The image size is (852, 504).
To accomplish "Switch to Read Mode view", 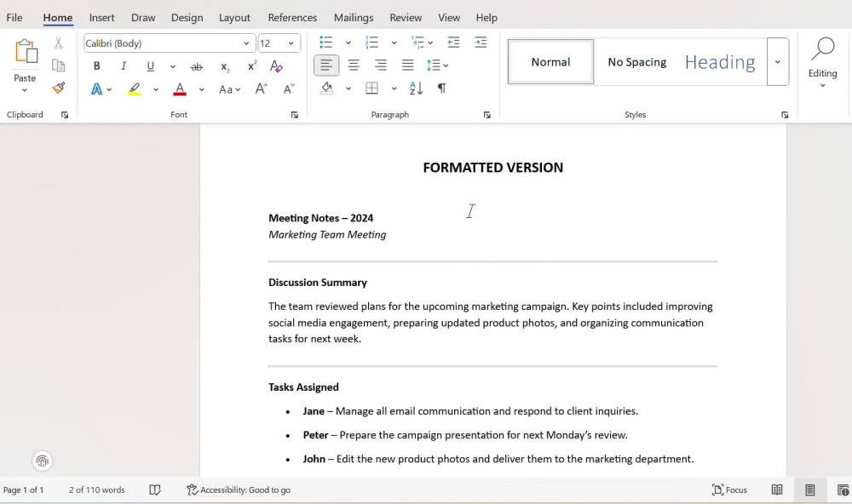I will 777,490.
